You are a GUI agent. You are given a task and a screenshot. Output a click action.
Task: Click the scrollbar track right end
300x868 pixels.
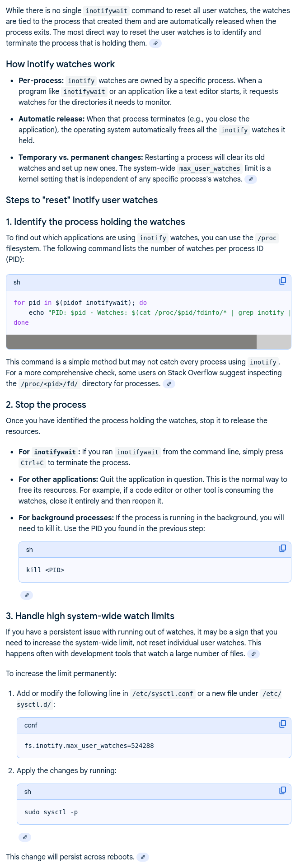pos(274,342)
